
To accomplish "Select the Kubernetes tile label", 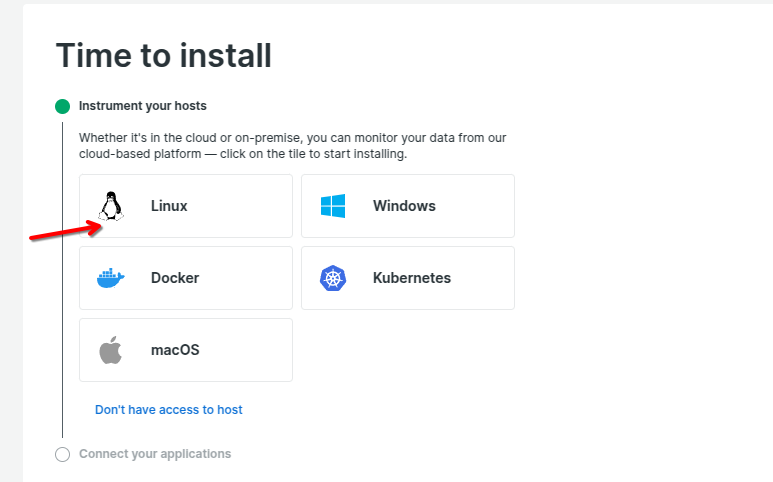I will (412, 278).
